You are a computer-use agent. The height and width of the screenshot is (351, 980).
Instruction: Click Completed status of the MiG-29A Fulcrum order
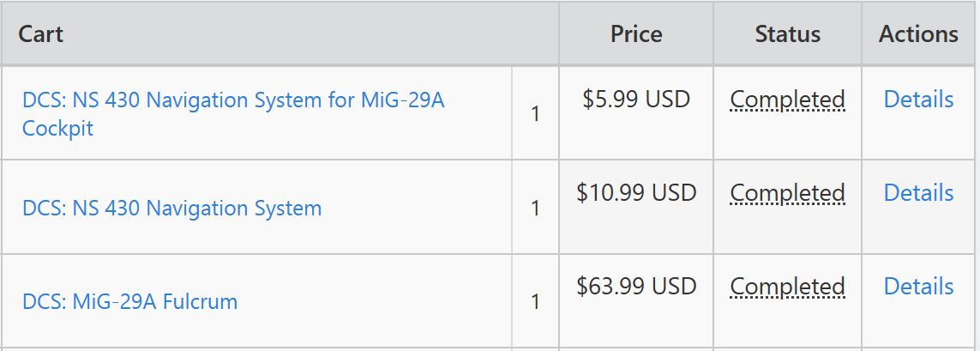(x=787, y=287)
